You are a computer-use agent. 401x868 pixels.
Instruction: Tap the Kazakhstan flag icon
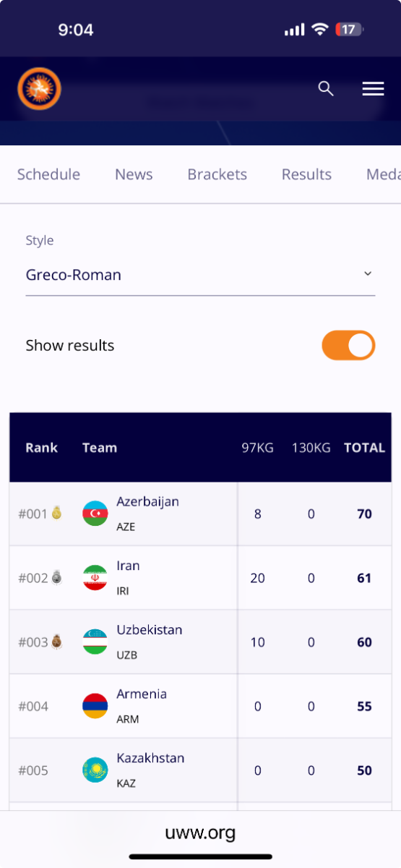point(95,770)
